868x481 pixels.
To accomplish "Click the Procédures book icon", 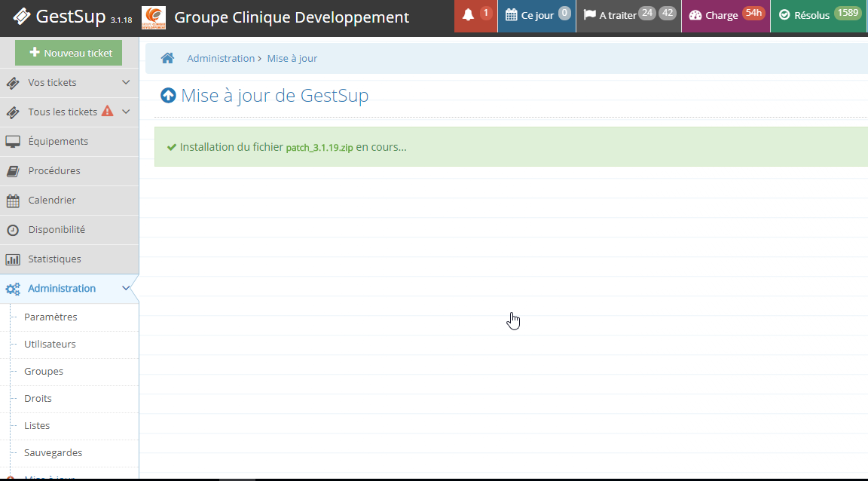I will (13, 171).
